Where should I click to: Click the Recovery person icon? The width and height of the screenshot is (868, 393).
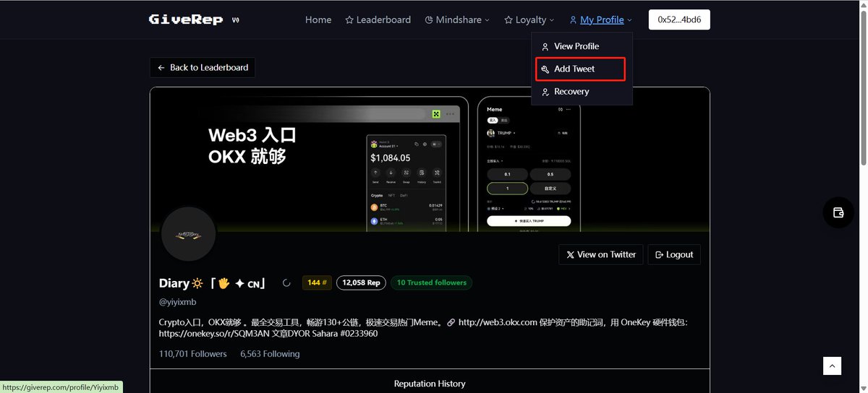[x=545, y=92]
